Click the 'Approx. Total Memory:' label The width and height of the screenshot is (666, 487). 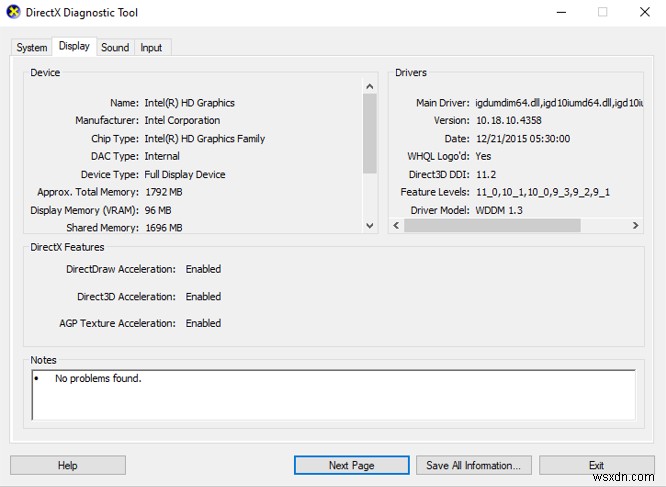point(88,192)
